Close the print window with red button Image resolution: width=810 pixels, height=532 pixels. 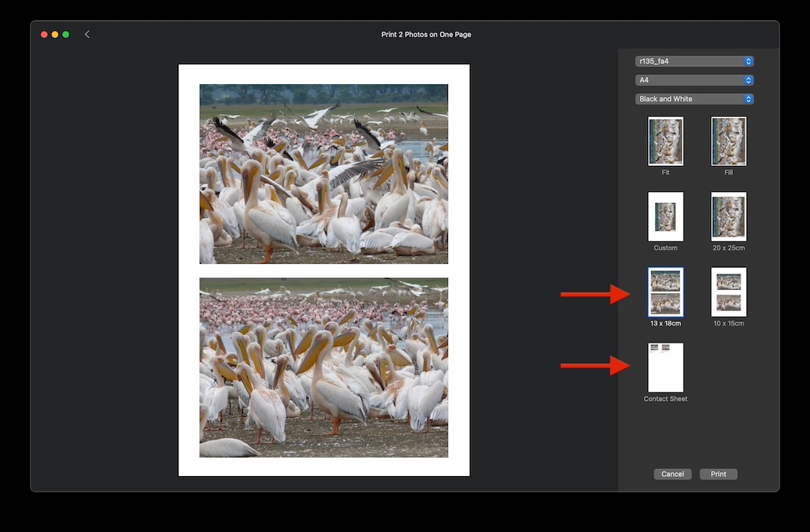point(44,35)
